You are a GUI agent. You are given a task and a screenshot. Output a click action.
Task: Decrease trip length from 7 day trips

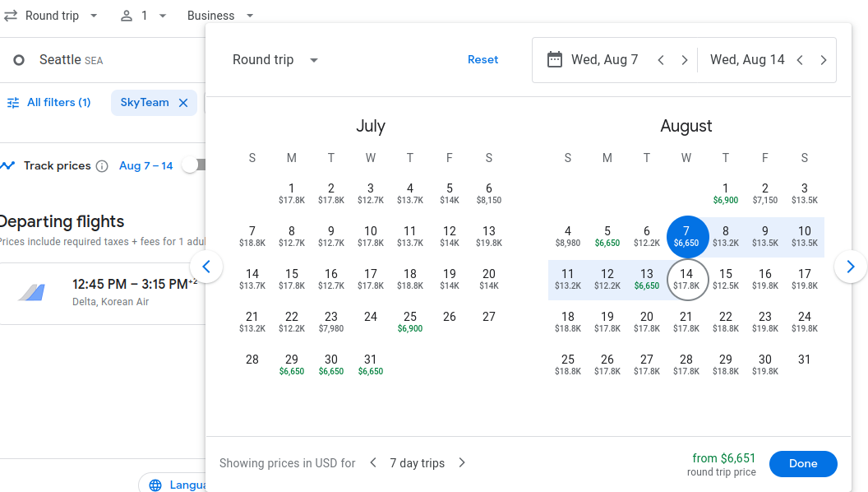tap(373, 463)
